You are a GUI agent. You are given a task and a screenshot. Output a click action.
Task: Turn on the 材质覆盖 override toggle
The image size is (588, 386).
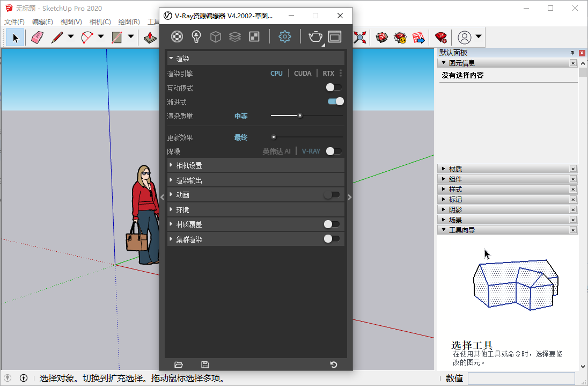332,224
